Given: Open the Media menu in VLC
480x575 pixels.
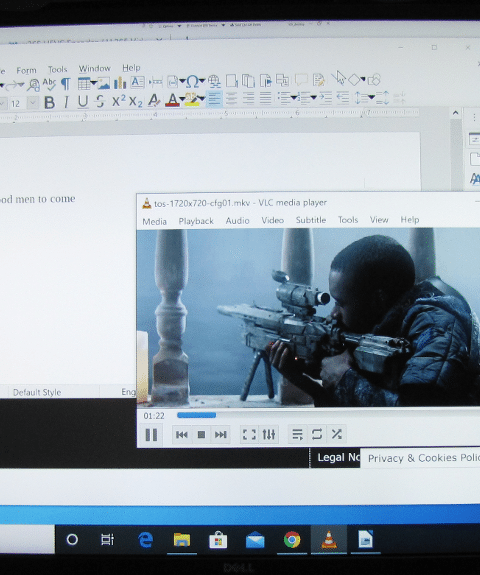Looking at the screenshot, I should pos(154,221).
